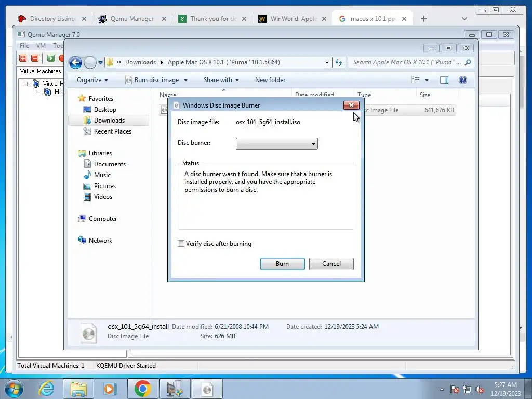Switch to Chrome in the taskbar
The image size is (532, 399).
(x=143, y=389)
